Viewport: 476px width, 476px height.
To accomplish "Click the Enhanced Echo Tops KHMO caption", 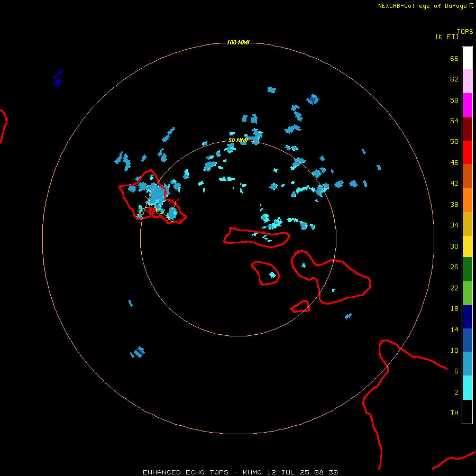I will click(x=240, y=472).
